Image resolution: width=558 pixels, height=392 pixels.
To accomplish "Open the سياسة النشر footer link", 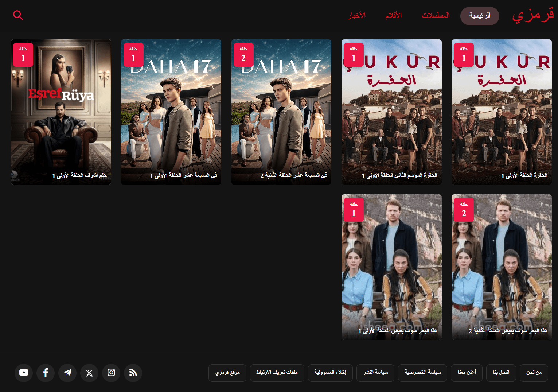I will click(x=375, y=373).
